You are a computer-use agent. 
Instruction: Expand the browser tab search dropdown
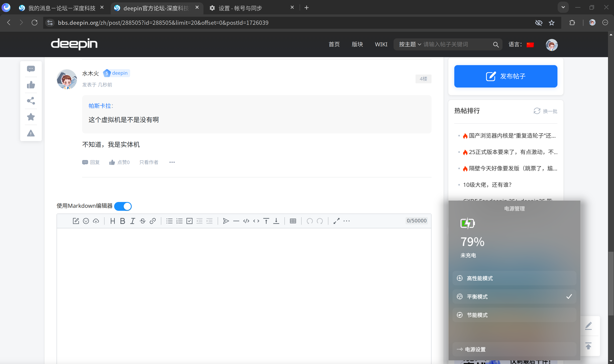(x=563, y=7)
